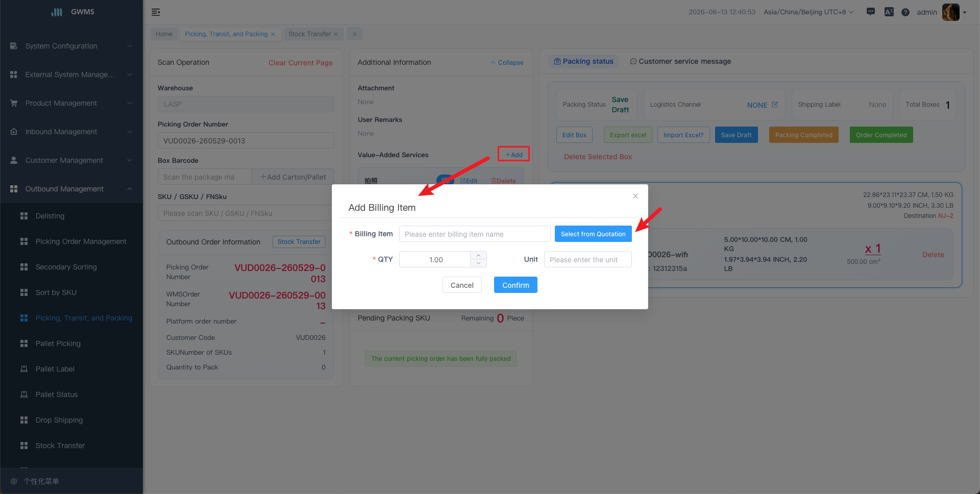Screen dimensions: 980x494
Task: Expand Product Management menu
Action: 71,103
